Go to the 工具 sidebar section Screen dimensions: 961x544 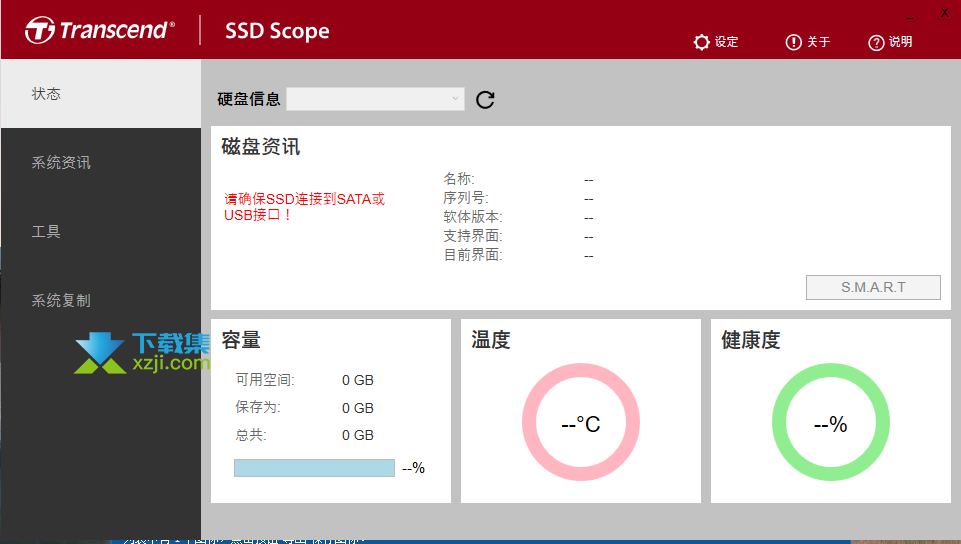101,232
